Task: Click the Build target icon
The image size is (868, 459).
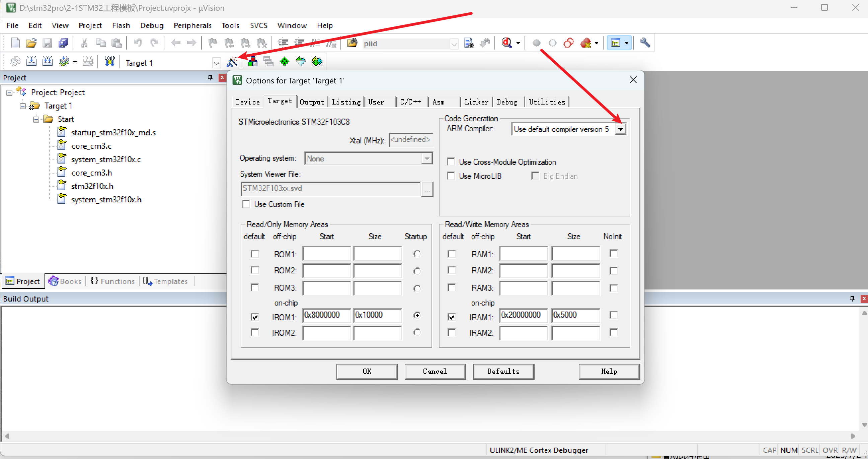Action: coord(31,62)
